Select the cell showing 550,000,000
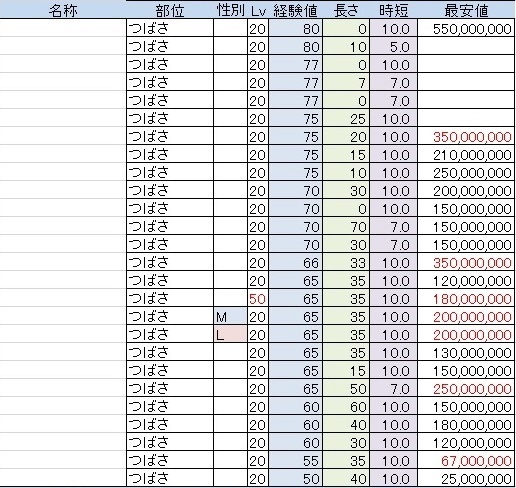This screenshot has height=488, width=516. tap(466, 28)
